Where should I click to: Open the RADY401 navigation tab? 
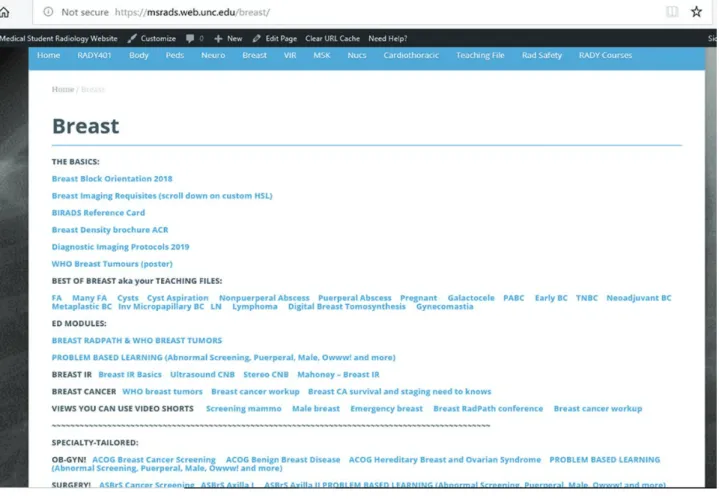pyautogui.click(x=94, y=55)
